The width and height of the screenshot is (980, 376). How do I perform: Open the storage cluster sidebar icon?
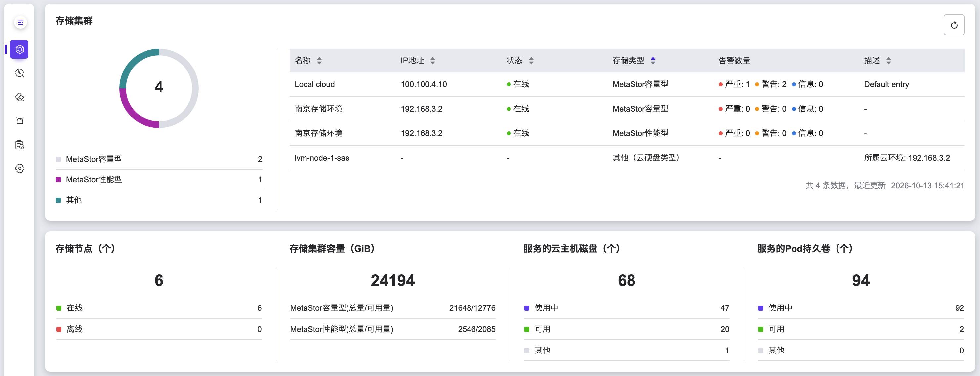coord(20,49)
